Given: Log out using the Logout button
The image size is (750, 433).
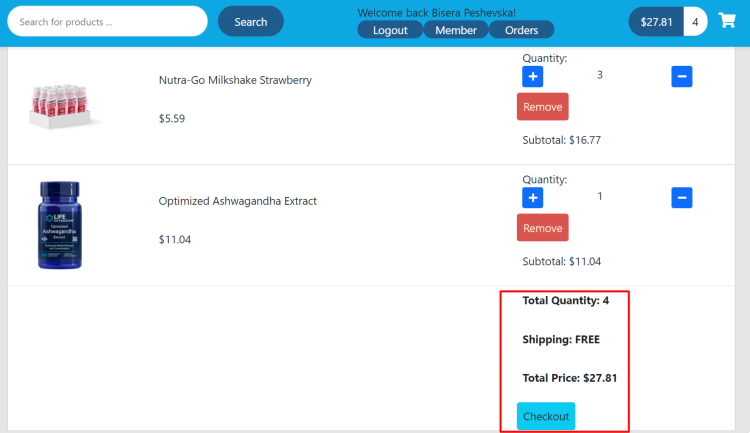Looking at the screenshot, I should [x=390, y=30].
